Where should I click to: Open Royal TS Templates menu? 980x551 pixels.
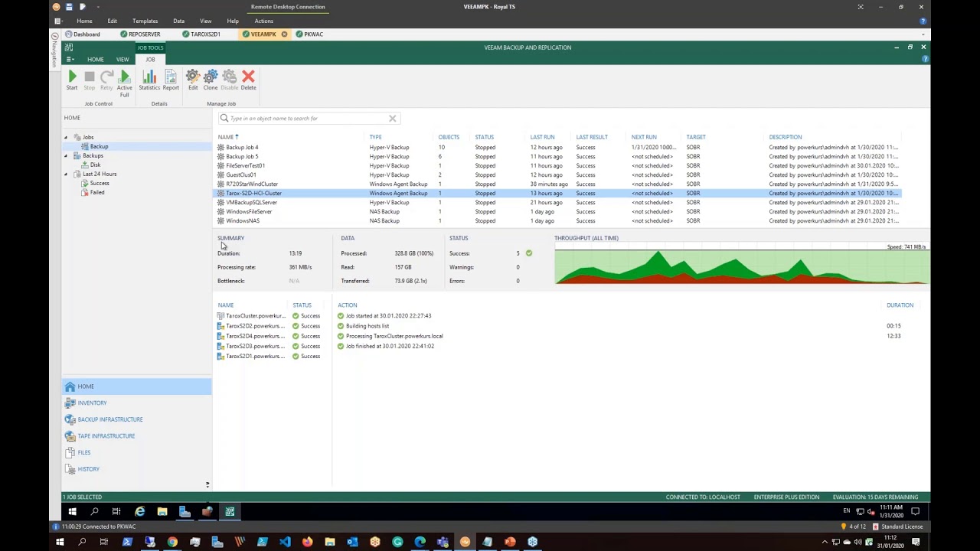(145, 21)
